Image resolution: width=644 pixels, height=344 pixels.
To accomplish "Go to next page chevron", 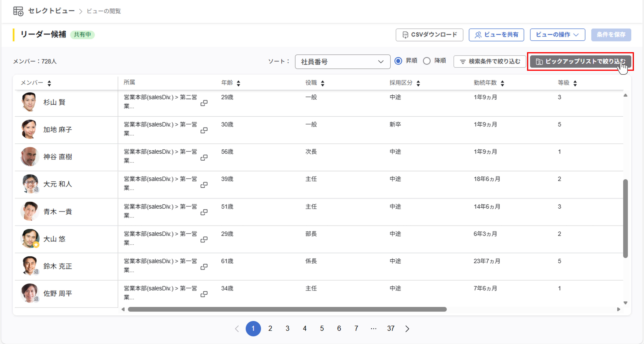I will [407, 328].
